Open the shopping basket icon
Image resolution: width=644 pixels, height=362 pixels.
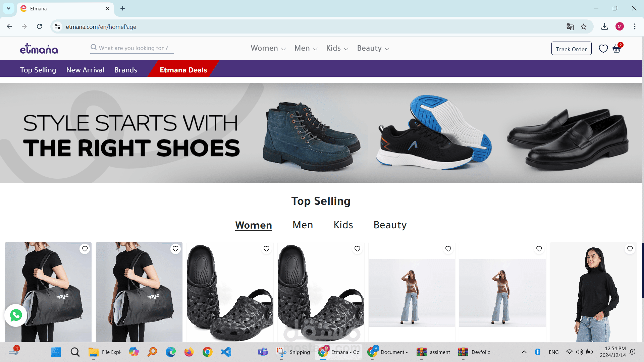pos(616,49)
